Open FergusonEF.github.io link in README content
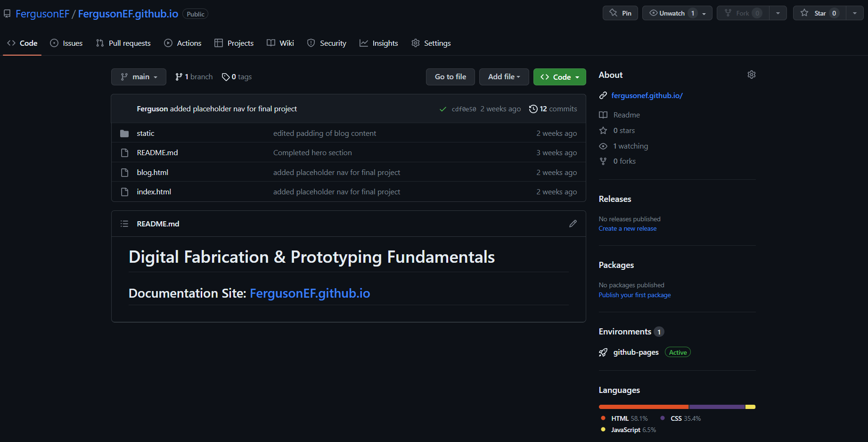 [x=310, y=293]
